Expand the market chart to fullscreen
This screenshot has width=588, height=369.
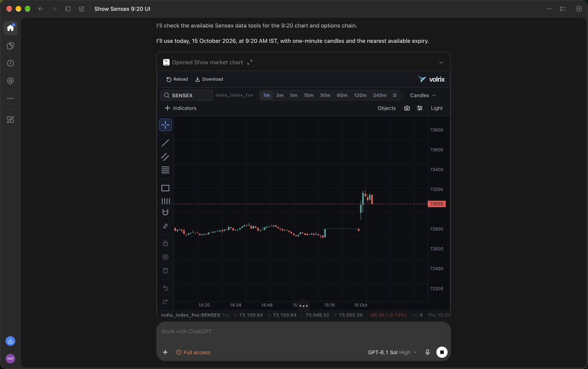click(250, 62)
